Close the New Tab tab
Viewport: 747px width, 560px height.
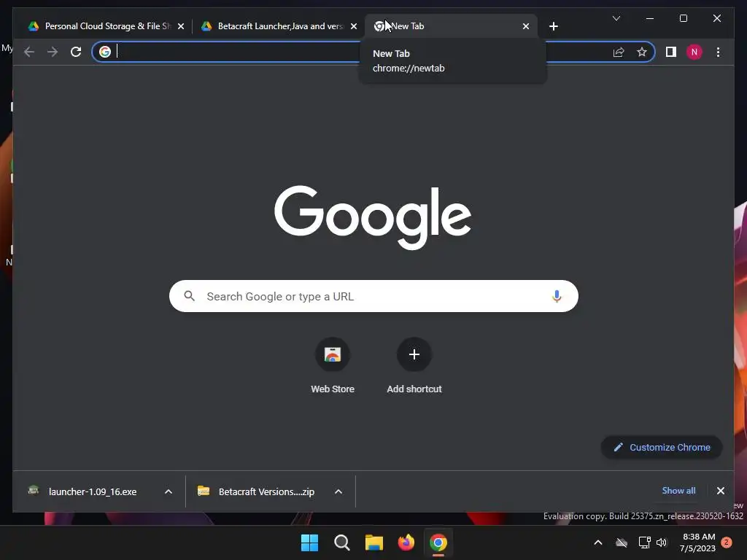(x=525, y=26)
